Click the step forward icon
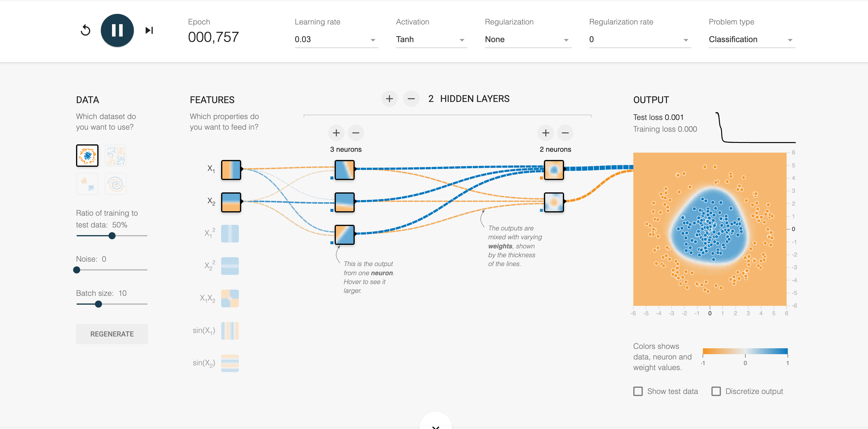The height and width of the screenshot is (429, 868). tap(149, 30)
